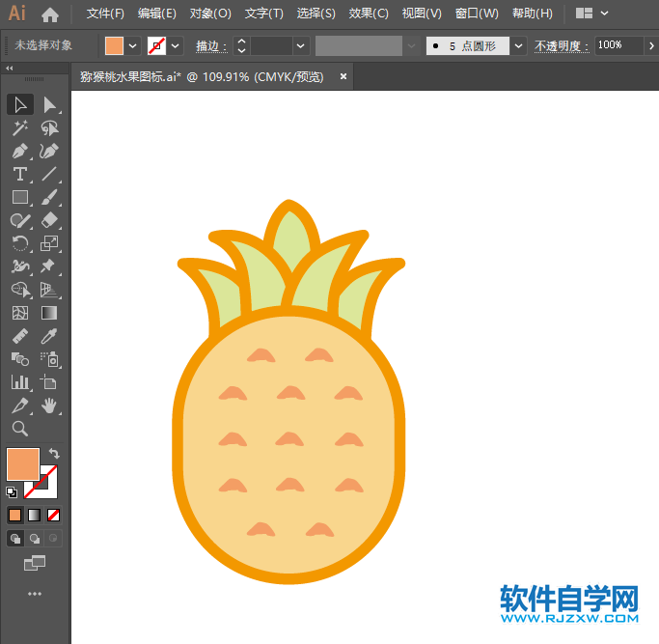659x644 pixels.
Task: Close the 猕猴桃水果图标.ai document tab
Action: 343,76
